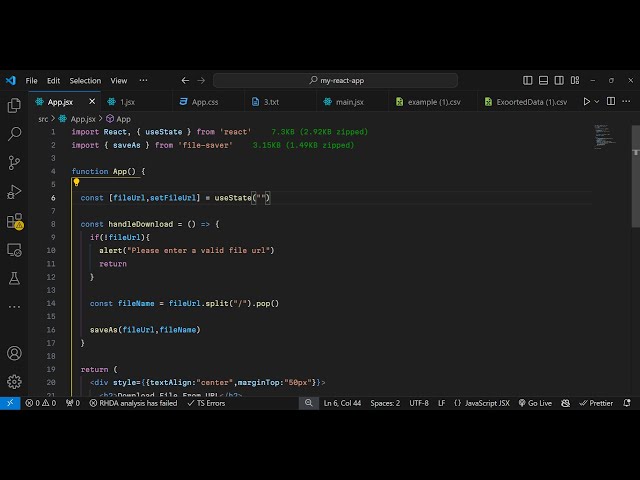Click the lightbulb code action icon
This screenshot has width=640, height=480.
pyautogui.click(x=76, y=184)
